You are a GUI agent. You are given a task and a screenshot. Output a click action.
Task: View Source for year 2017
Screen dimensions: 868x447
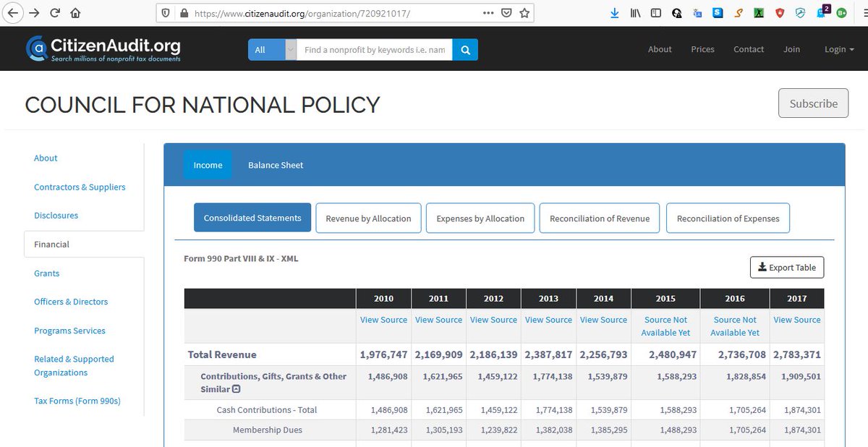coord(797,320)
